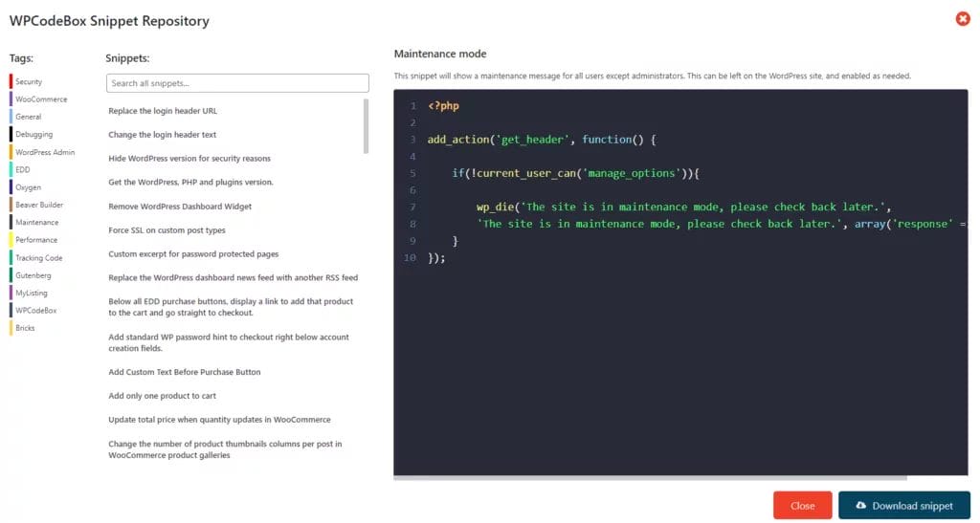980x523 pixels.
Task: Click the wp_die line in code editor
Action: pyautogui.click(x=683, y=207)
